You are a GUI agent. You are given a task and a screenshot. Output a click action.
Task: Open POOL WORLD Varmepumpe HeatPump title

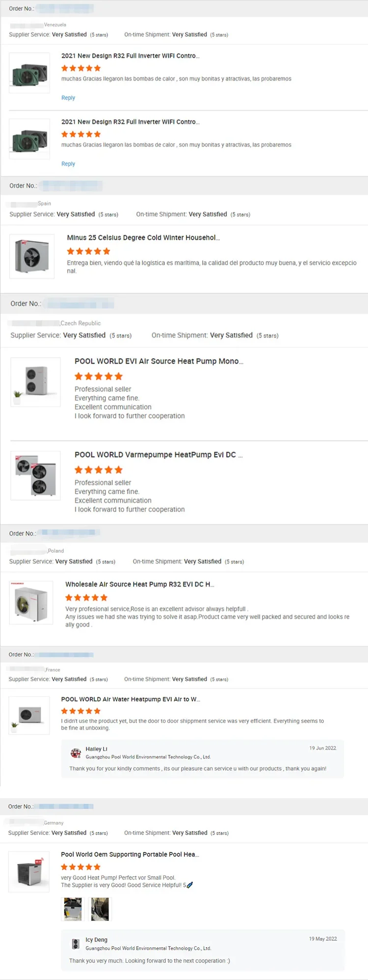pyautogui.click(x=158, y=455)
